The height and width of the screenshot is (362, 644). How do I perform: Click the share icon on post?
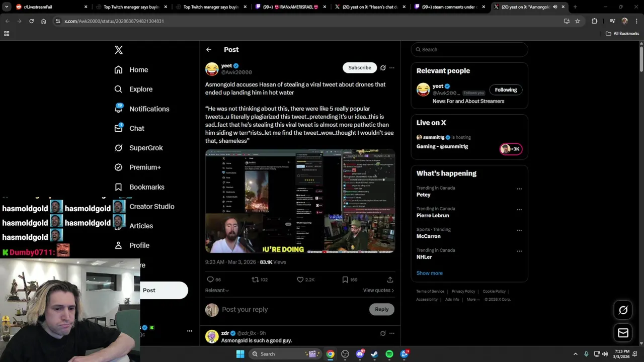click(390, 280)
